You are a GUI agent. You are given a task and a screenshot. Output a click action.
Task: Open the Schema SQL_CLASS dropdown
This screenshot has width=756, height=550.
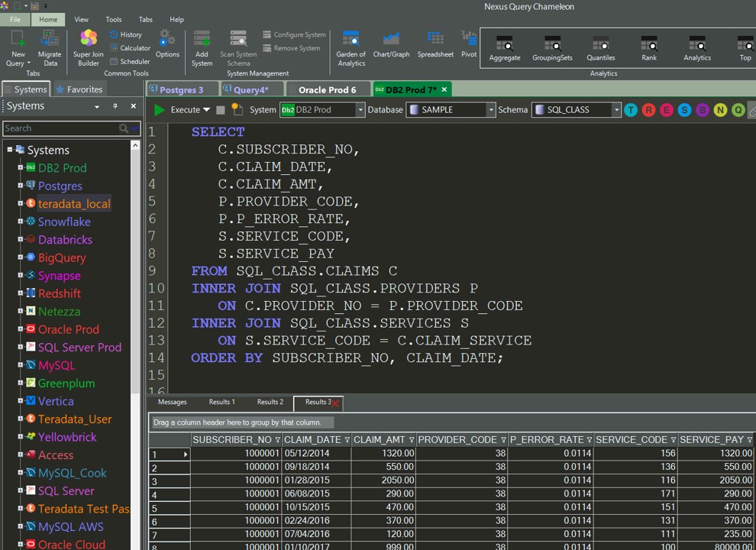tap(616, 110)
